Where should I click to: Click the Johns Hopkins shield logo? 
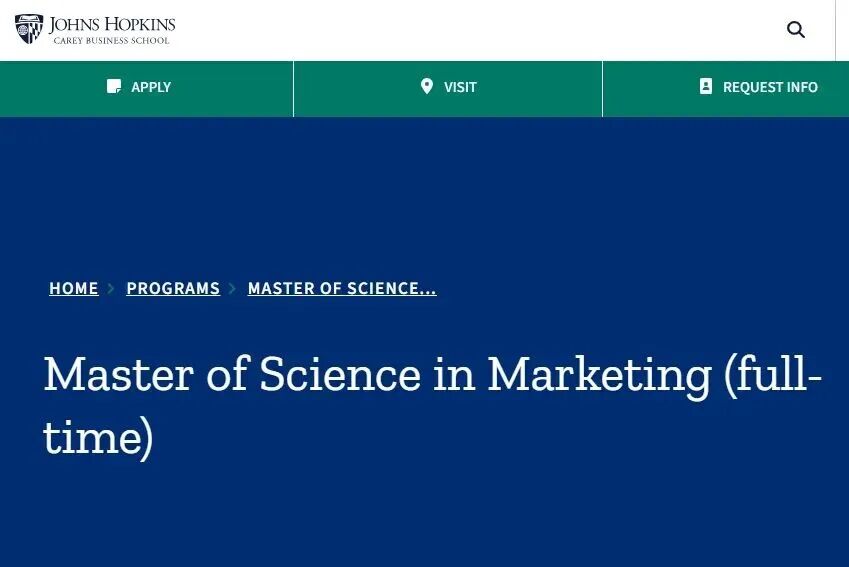click(x=29, y=29)
